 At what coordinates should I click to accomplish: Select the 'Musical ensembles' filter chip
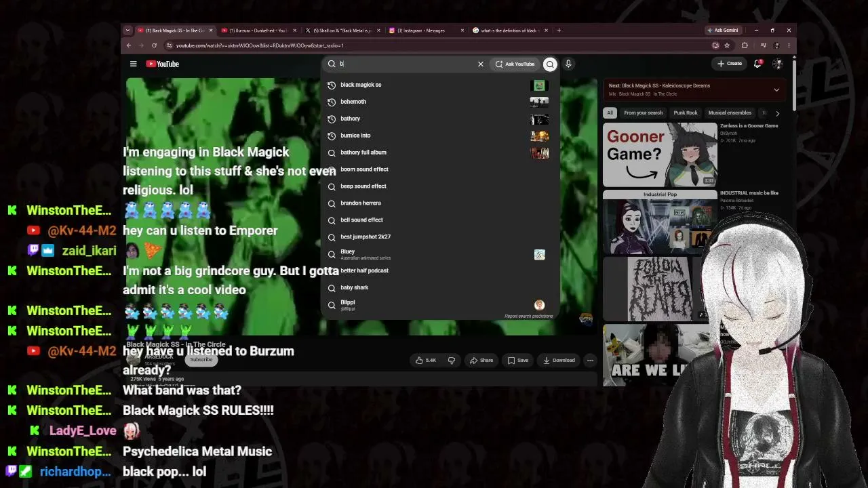coord(730,113)
